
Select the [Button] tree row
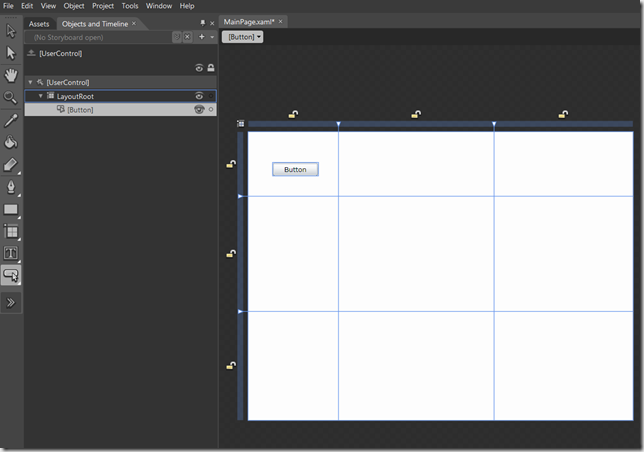pos(120,110)
